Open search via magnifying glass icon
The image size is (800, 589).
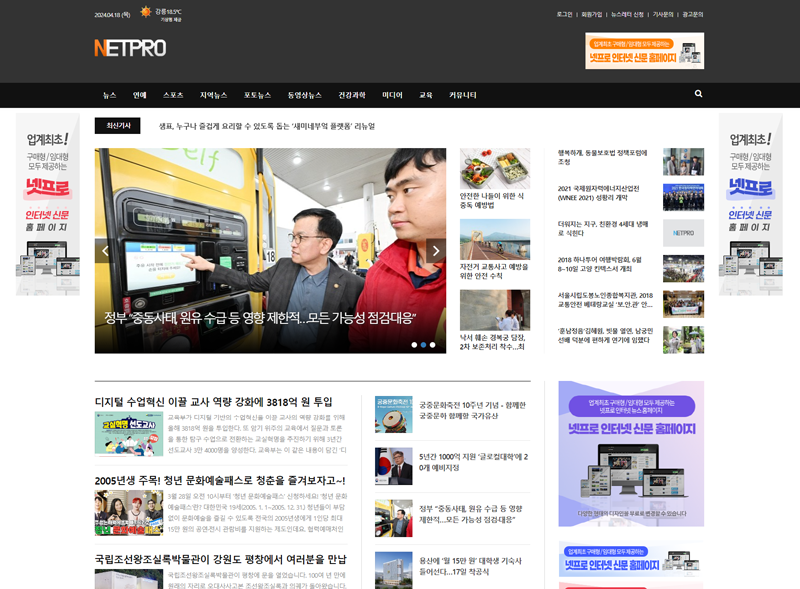pyautogui.click(x=698, y=94)
